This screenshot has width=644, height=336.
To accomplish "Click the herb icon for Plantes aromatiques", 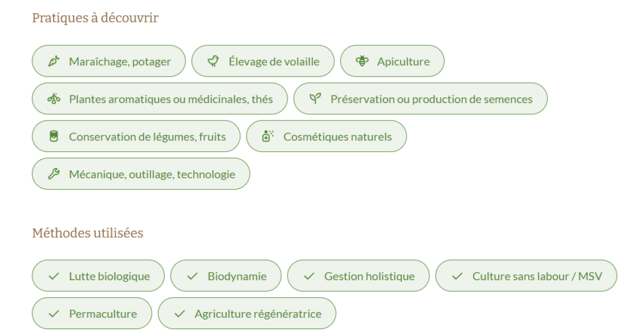I will 54,99.
